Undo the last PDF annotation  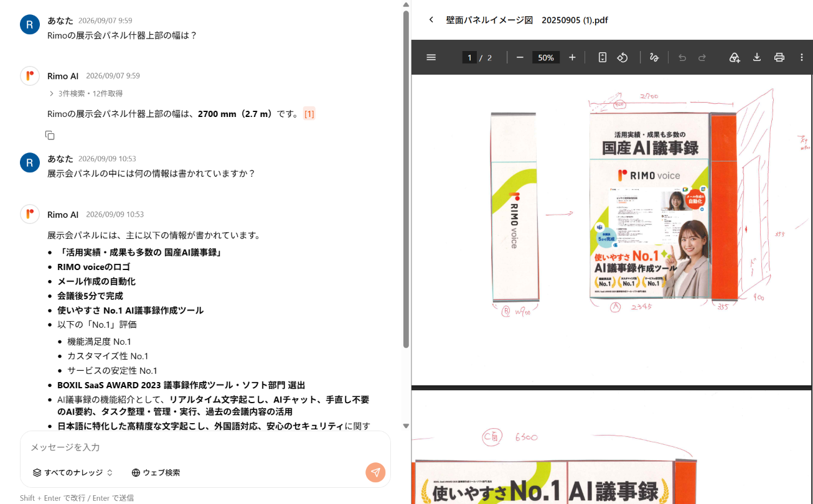click(x=682, y=57)
